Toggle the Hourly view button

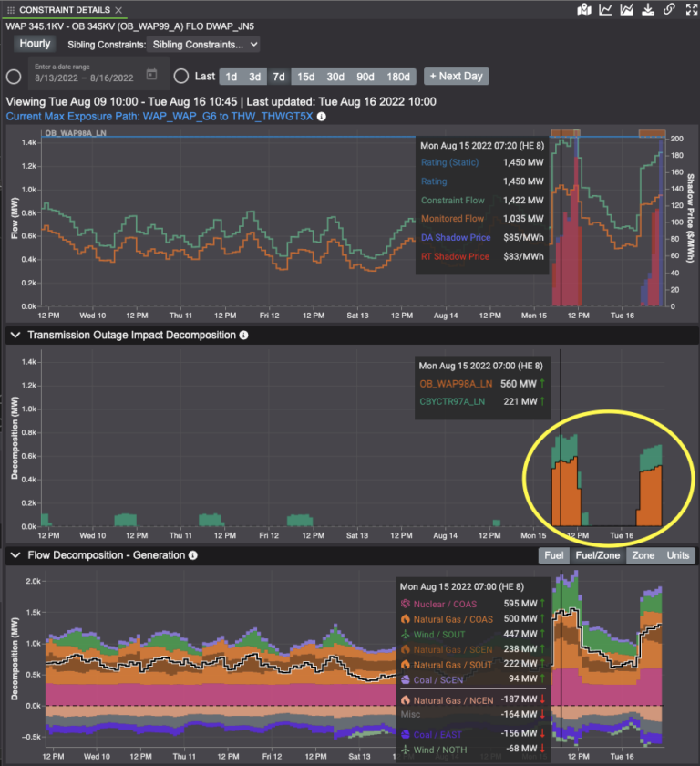coord(35,44)
